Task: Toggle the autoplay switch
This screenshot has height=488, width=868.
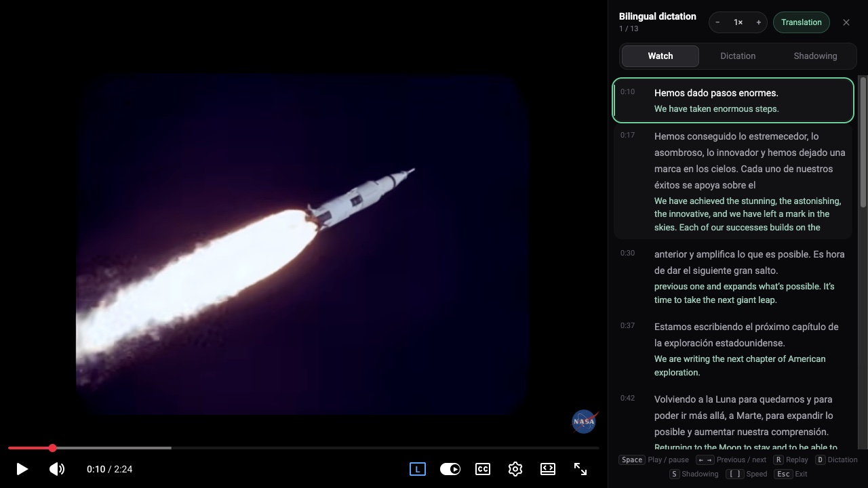Action: 450,469
